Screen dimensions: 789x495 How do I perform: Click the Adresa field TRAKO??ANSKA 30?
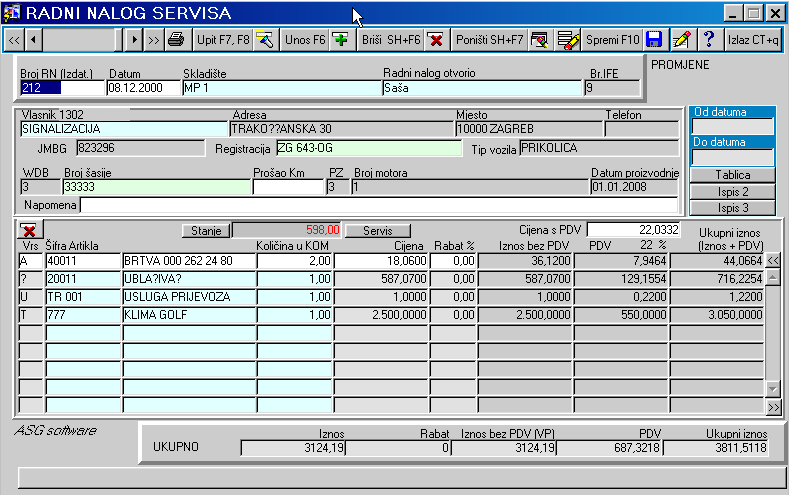[342, 129]
